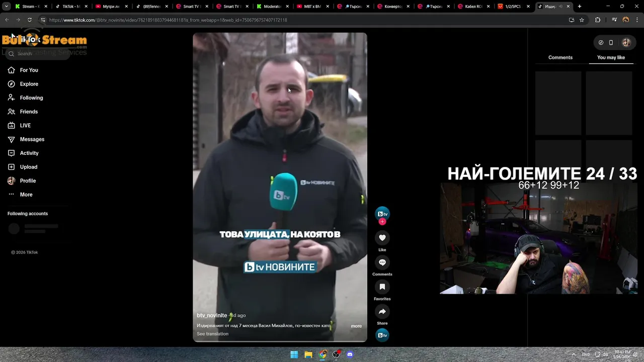The height and width of the screenshot is (362, 644).
Task: Open the second 'You may like' thumbnail
Action: [609, 103]
